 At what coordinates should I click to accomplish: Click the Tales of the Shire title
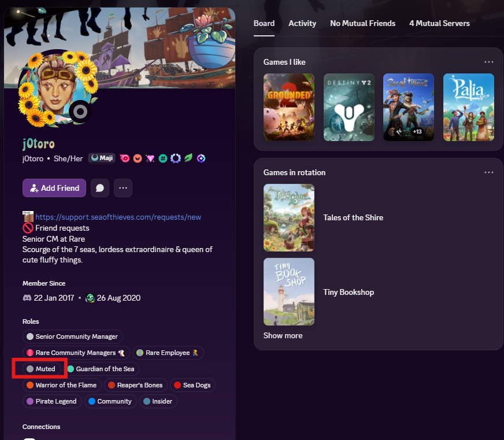(x=353, y=218)
